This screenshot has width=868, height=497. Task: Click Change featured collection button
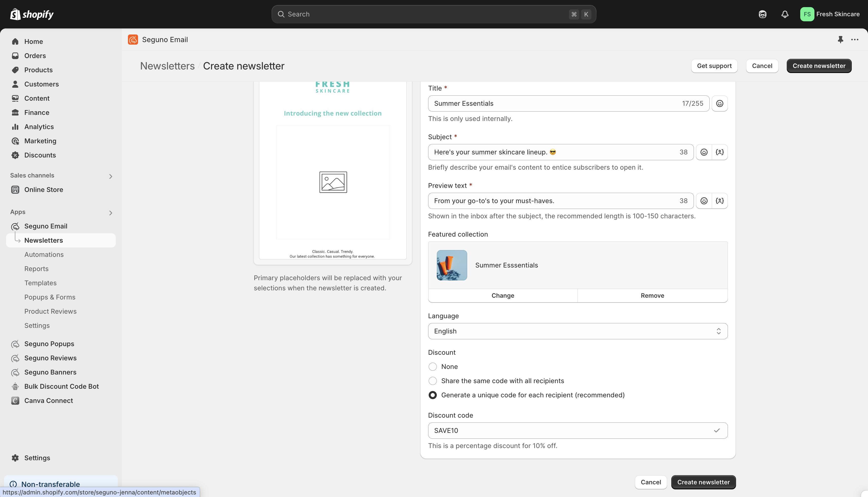503,296
